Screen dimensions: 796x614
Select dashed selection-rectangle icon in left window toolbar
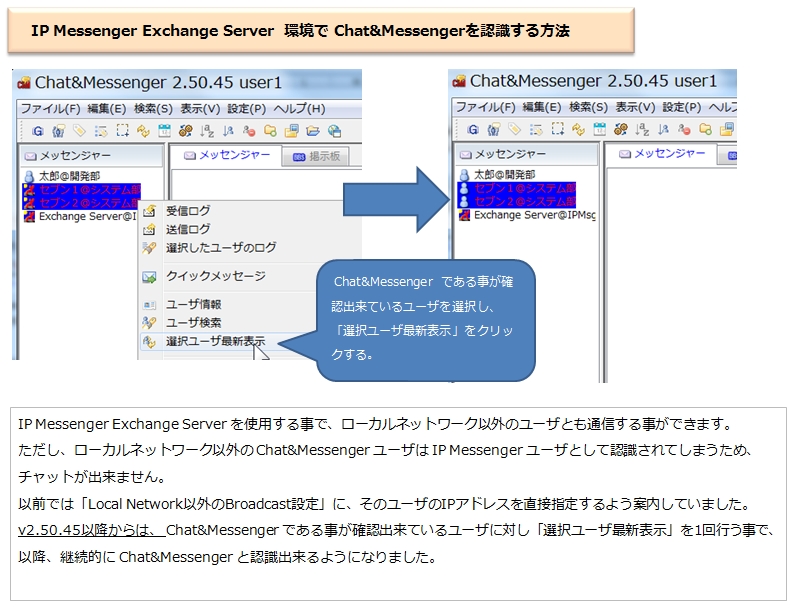122,131
